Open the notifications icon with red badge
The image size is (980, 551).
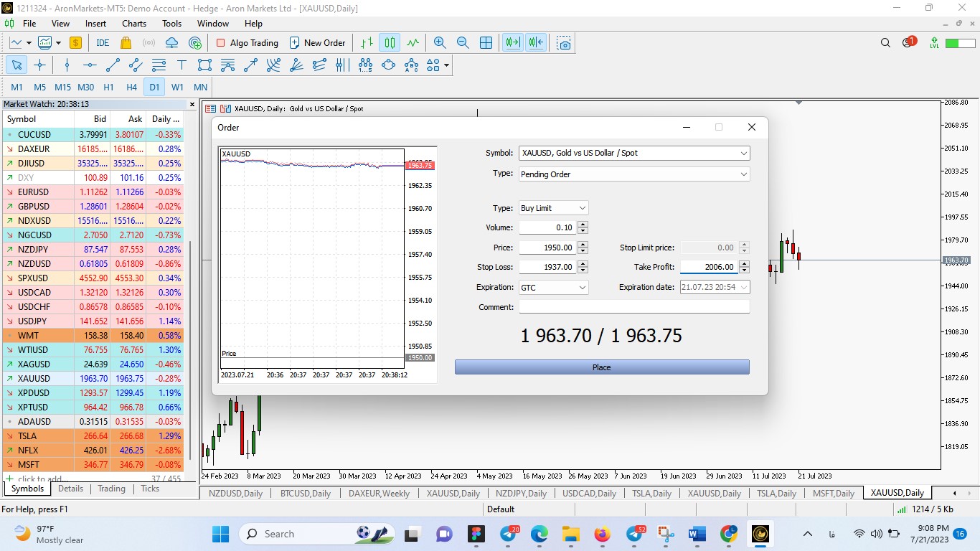click(908, 42)
